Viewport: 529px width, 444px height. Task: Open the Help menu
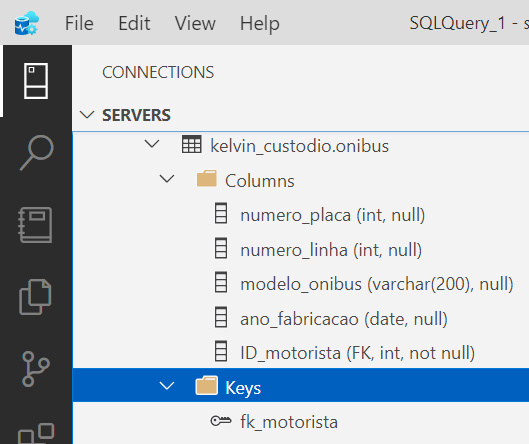click(260, 23)
